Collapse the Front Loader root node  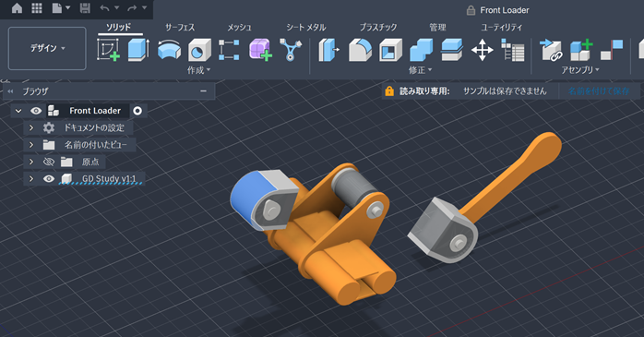pyautogui.click(x=18, y=111)
